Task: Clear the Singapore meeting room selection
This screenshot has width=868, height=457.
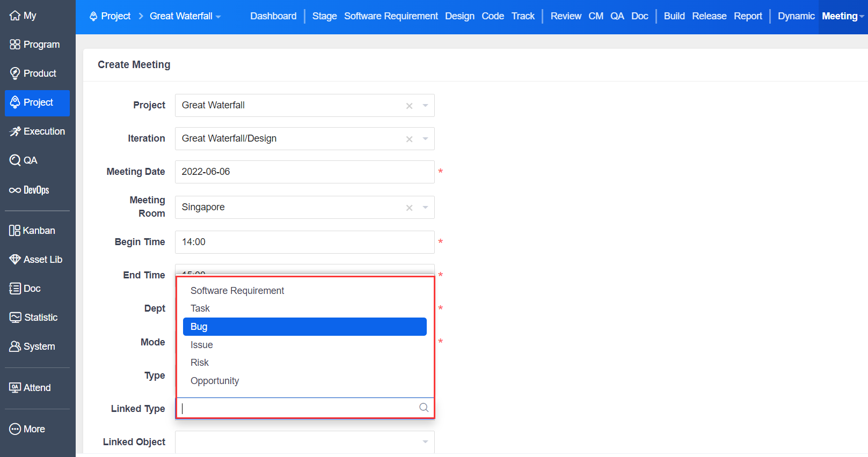Action: point(409,208)
